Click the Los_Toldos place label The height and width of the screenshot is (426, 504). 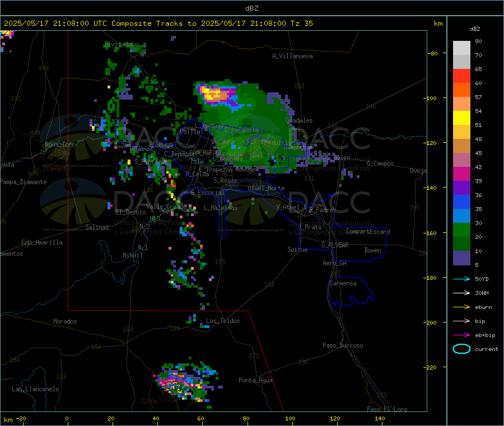point(223,321)
